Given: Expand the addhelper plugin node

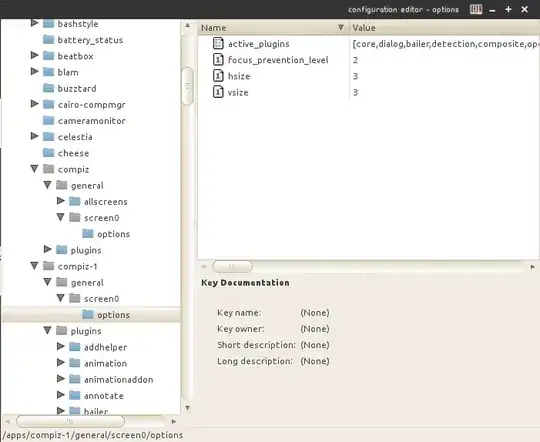Looking at the screenshot, I should [61, 346].
